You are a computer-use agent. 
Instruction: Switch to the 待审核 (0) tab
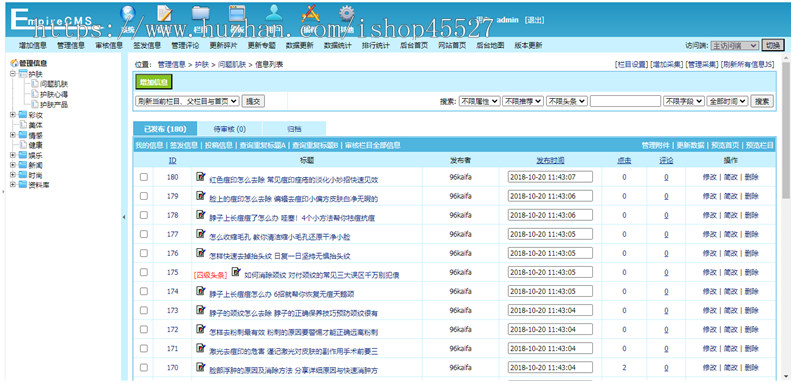tap(230, 129)
